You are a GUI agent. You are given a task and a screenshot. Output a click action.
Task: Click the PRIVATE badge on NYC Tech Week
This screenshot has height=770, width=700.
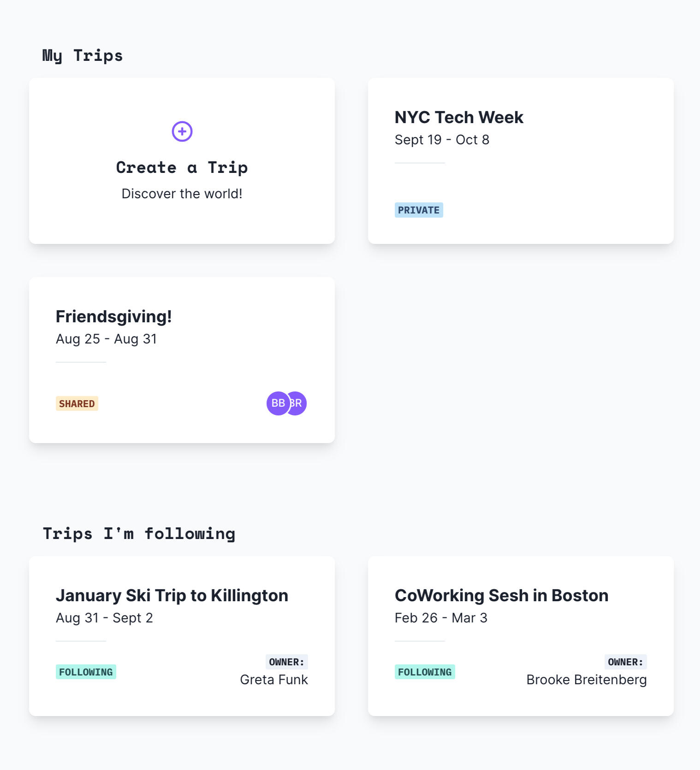coord(419,210)
